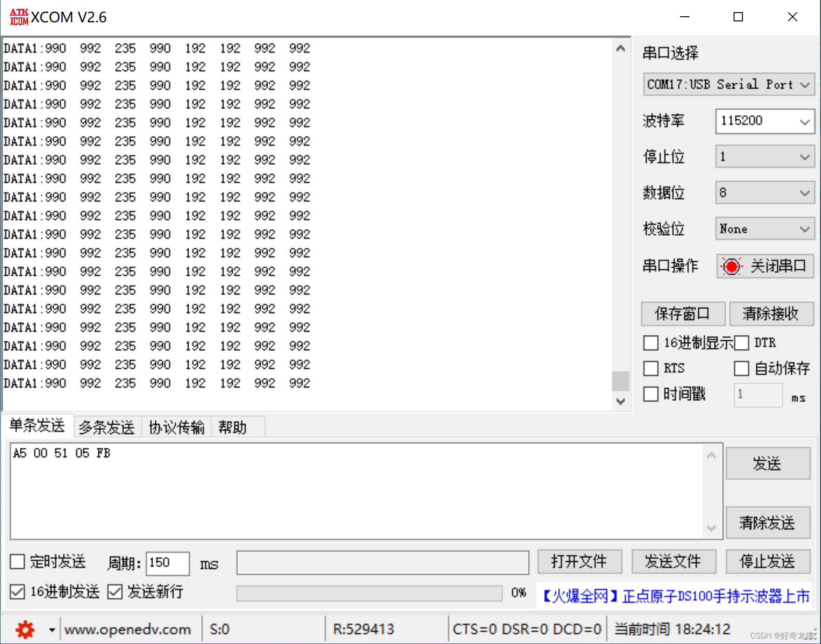The width and height of the screenshot is (821, 644).
Task: Clear received data with 清除接收
Action: coord(772,314)
